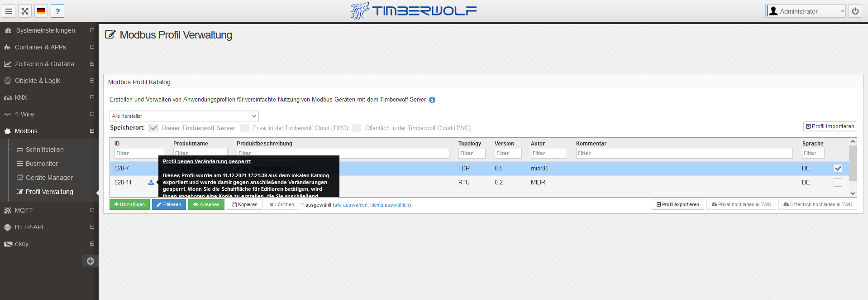Click the Kopieren button
This screenshot has height=300, width=868.
pos(244,204)
